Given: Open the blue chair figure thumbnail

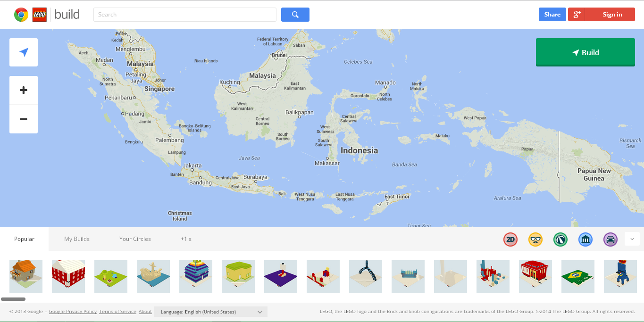Looking at the screenshot, I should click(x=620, y=277).
